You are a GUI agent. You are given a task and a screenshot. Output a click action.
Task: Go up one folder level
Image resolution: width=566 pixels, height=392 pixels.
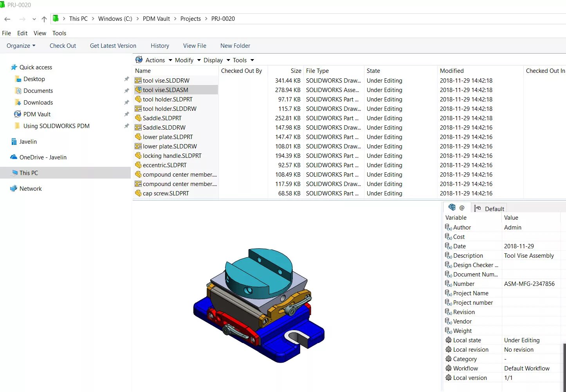click(44, 19)
